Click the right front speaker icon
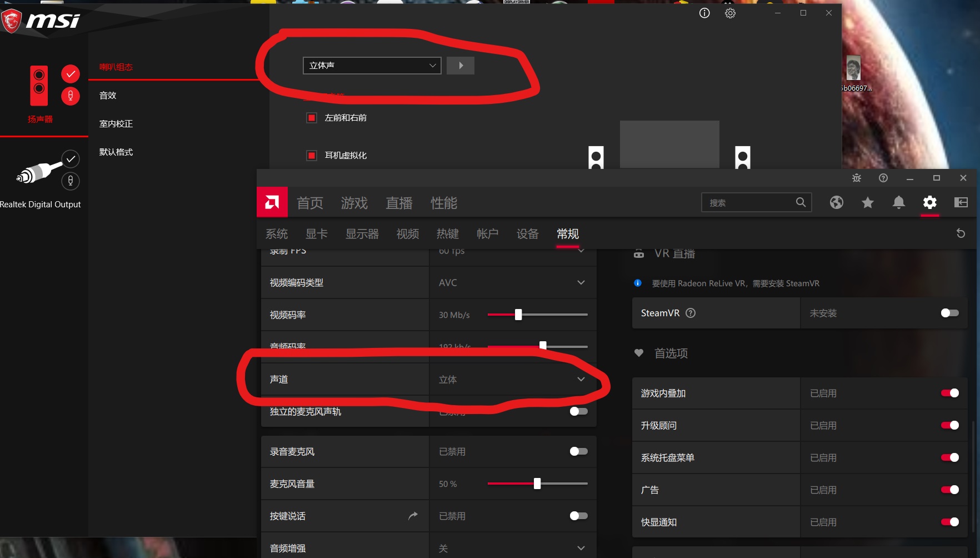Viewport: 980px width, 558px height. click(x=743, y=157)
